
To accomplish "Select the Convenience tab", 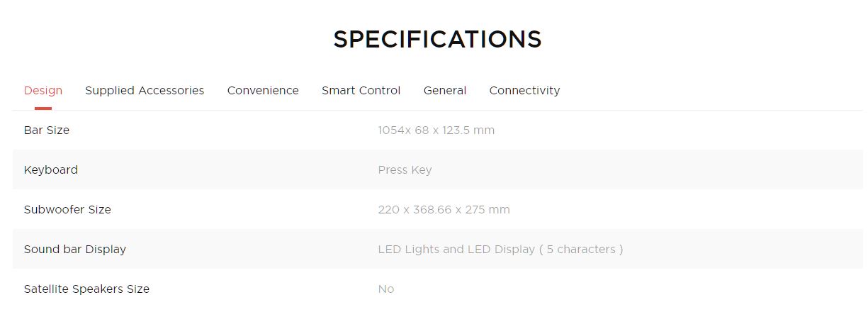I will pyautogui.click(x=263, y=91).
